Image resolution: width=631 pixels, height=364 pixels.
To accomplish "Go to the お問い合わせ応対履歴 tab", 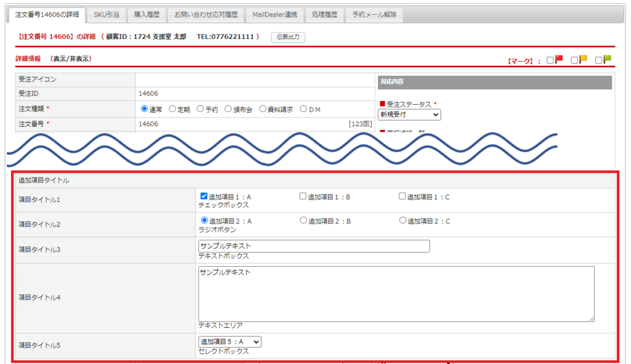I will [205, 15].
